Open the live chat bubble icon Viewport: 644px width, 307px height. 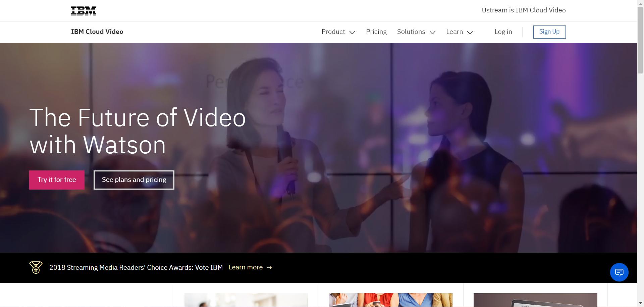[619, 272]
